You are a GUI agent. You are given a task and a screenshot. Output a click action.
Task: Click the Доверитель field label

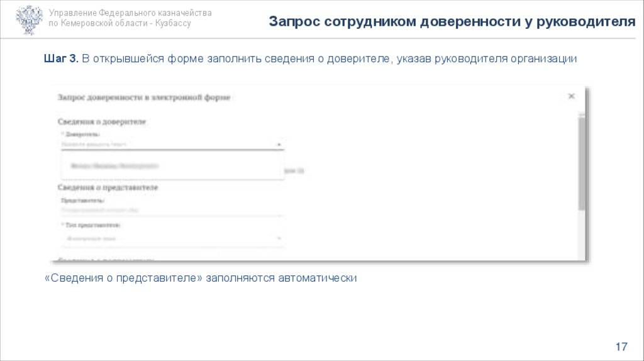coord(82,134)
